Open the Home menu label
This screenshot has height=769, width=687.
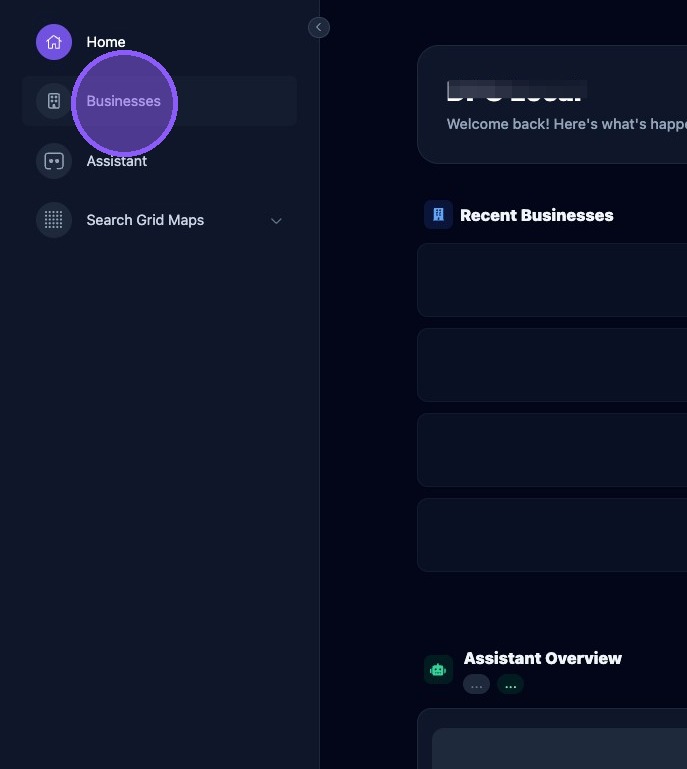(106, 42)
